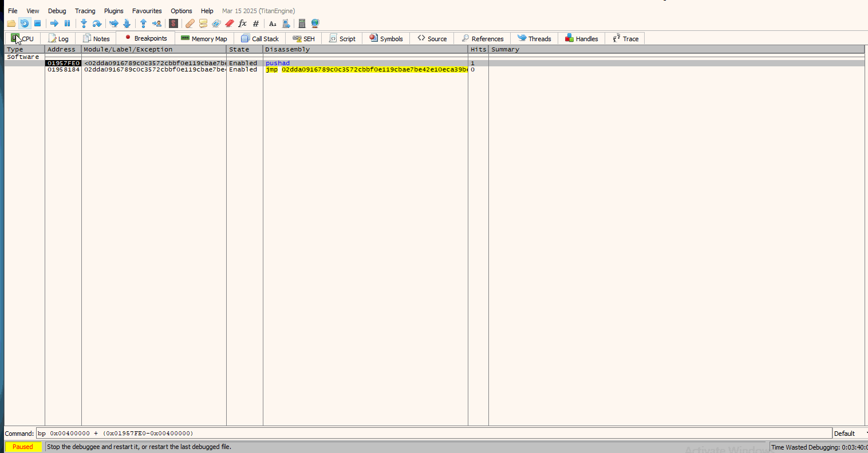
Task: Click the yellow Paused status indicator
Action: click(x=23, y=447)
